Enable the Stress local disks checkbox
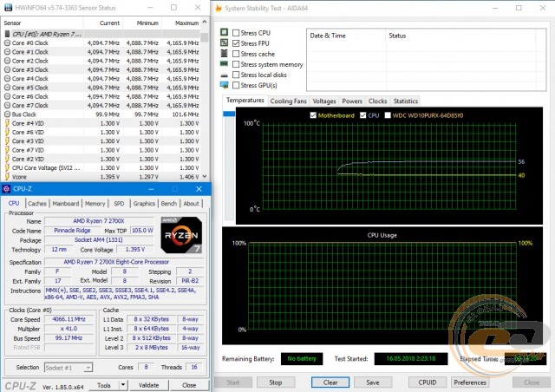The width and height of the screenshot is (555, 392). click(236, 75)
